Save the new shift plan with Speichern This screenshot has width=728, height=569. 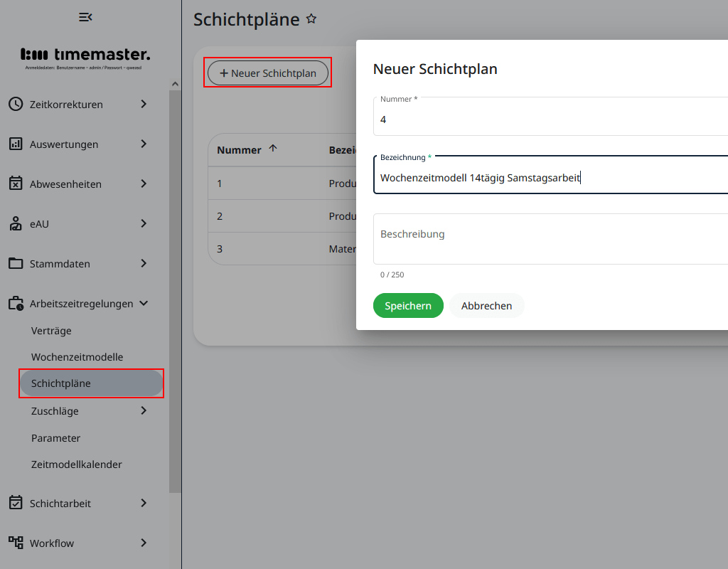click(407, 305)
